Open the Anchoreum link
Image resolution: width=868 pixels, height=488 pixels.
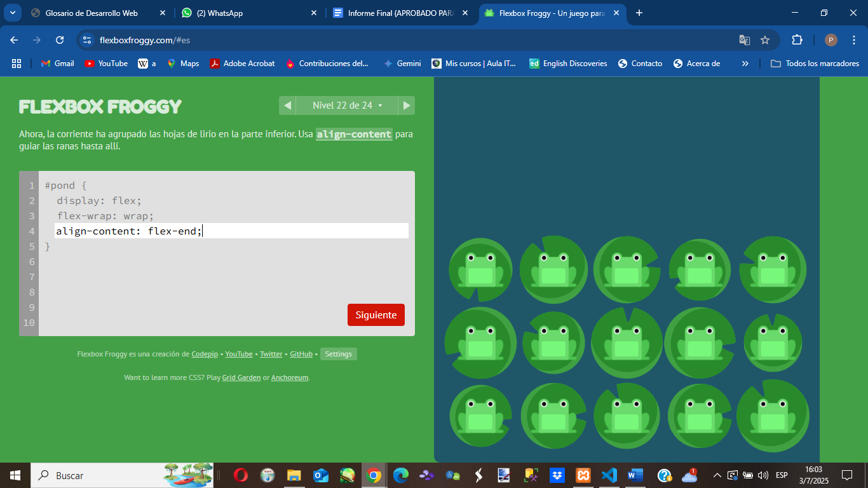pos(290,377)
